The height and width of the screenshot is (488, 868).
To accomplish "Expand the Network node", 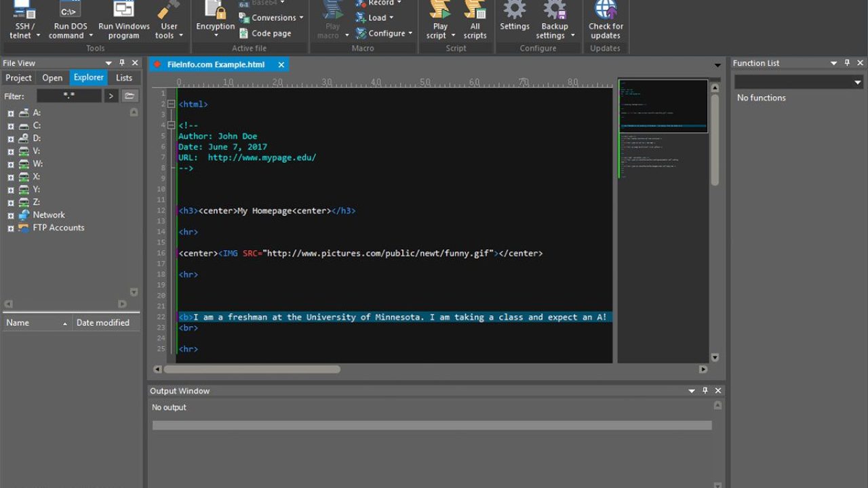I will click(x=11, y=216).
